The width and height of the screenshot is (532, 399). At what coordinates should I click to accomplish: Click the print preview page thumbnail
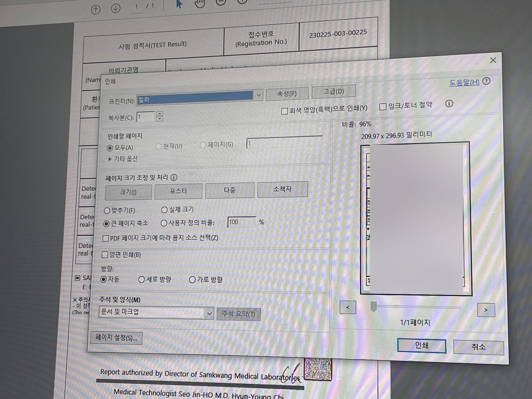point(416,219)
